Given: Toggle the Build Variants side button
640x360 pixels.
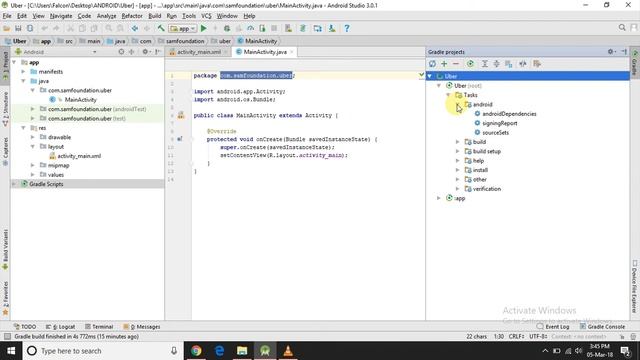Looking at the screenshot, I should 5,249.
